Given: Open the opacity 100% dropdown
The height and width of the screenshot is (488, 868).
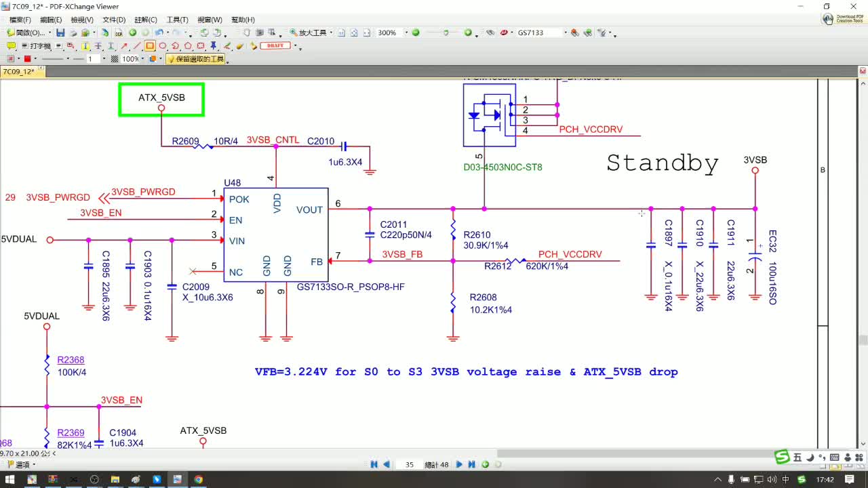Looking at the screenshot, I should point(142,59).
